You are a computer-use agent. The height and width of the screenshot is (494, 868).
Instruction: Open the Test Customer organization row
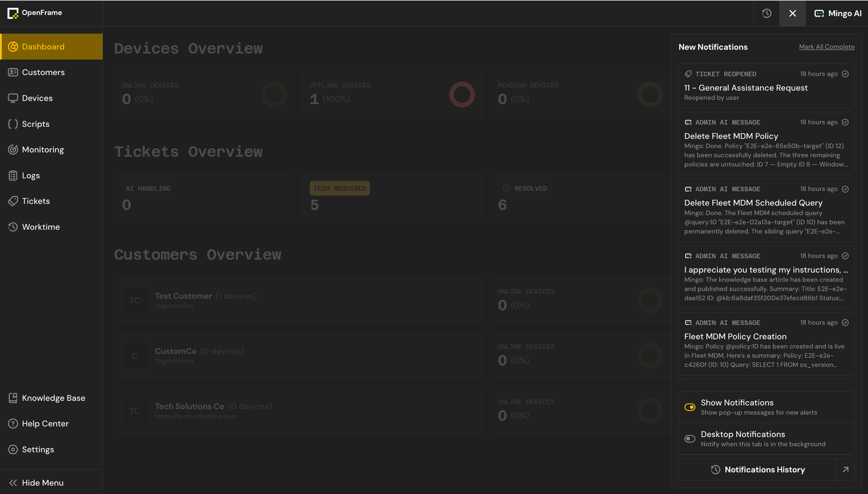point(298,301)
